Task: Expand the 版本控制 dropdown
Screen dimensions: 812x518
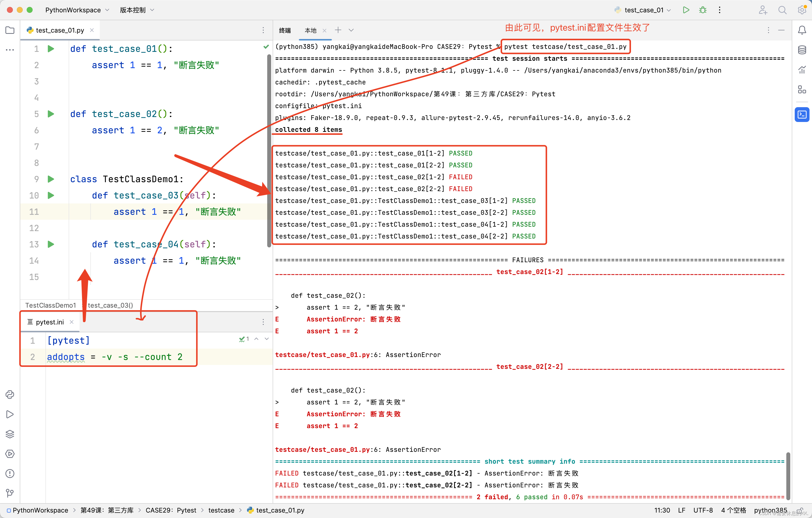Action: 137,10
